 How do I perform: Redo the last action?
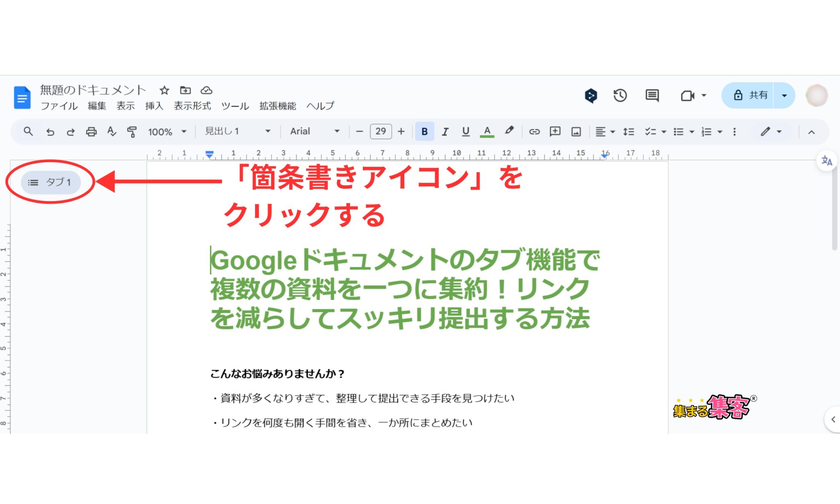tap(71, 132)
